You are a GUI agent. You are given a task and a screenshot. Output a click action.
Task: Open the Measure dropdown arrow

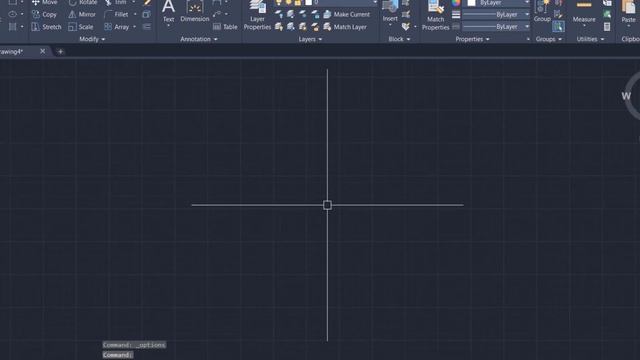tap(584, 26)
